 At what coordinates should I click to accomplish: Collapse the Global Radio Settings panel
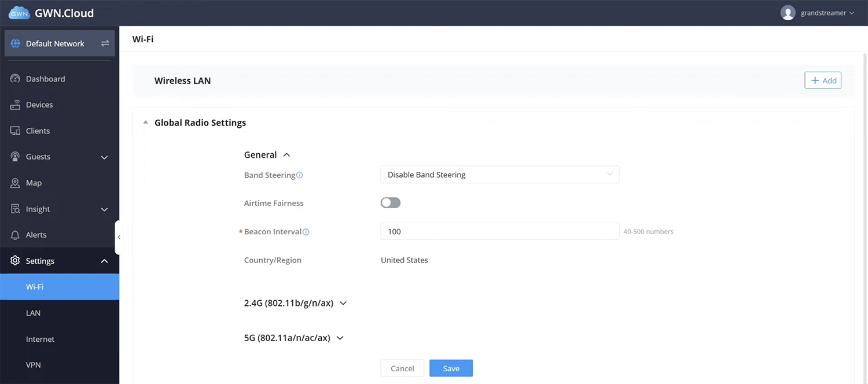pos(146,123)
